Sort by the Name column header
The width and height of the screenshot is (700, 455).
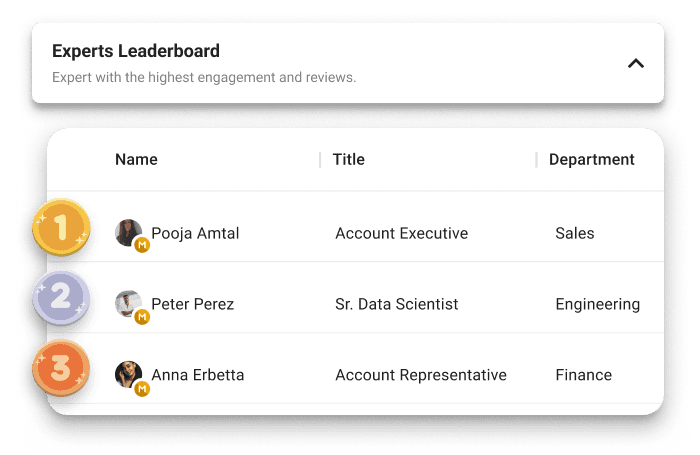(136, 159)
